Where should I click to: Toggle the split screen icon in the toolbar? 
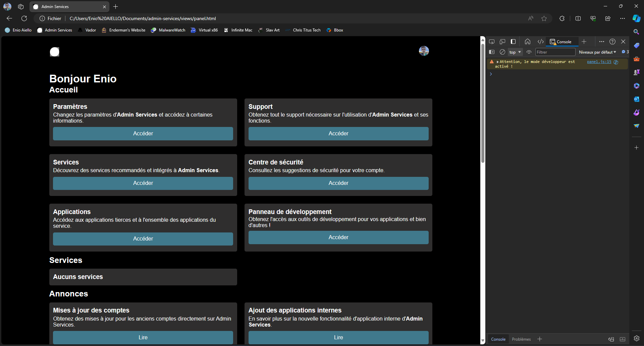[x=578, y=18]
